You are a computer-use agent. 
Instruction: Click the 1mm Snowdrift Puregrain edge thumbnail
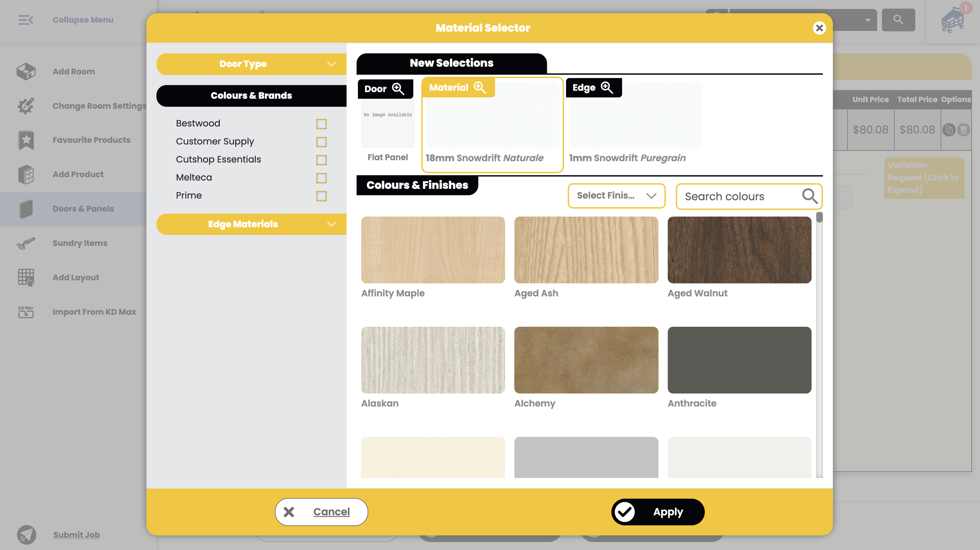coord(636,115)
